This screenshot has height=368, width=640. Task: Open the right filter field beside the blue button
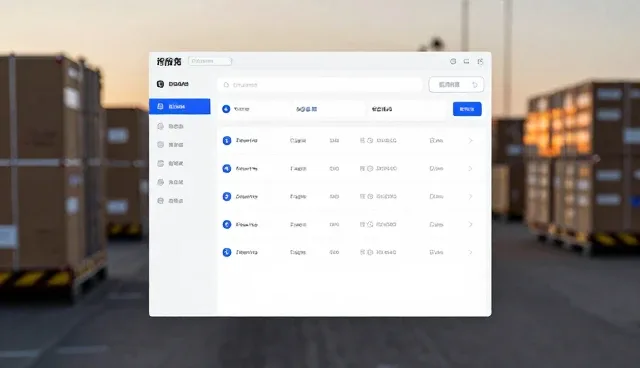[x=407, y=109]
